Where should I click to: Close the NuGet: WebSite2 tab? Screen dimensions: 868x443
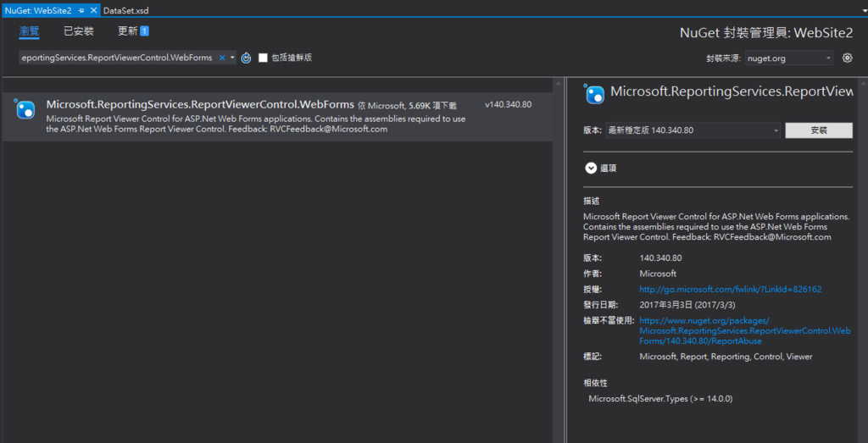(x=93, y=10)
